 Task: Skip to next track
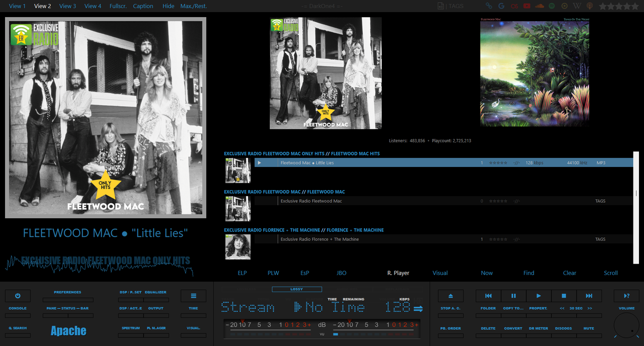pos(589,296)
